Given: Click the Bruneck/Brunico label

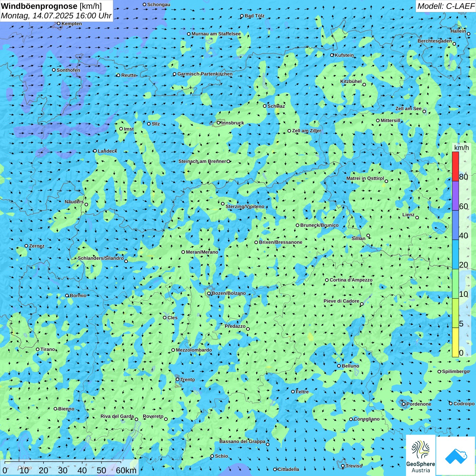Looking at the screenshot, I should click(319, 225).
